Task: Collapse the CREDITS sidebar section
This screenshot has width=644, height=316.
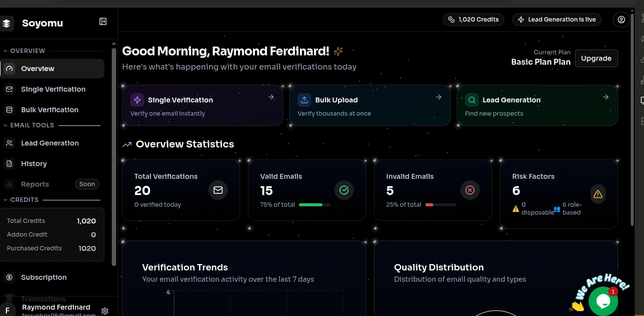Action: (x=5, y=200)
